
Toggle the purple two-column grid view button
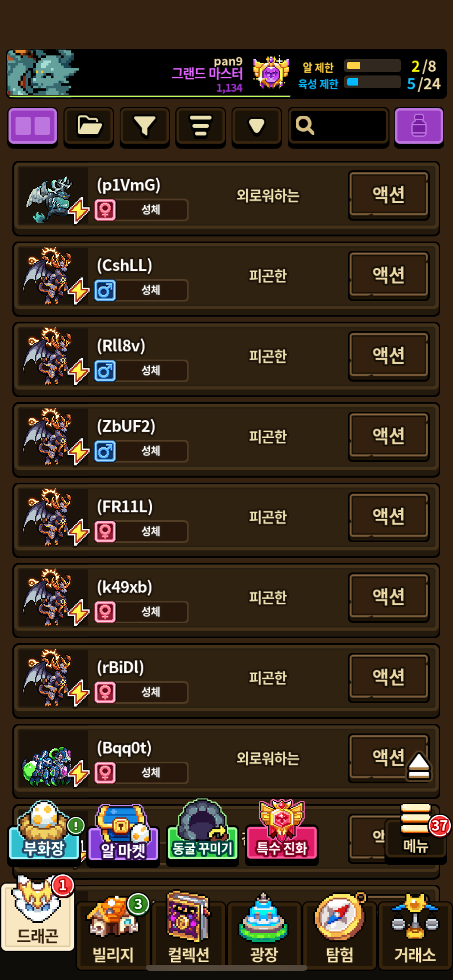coord(33,127)
